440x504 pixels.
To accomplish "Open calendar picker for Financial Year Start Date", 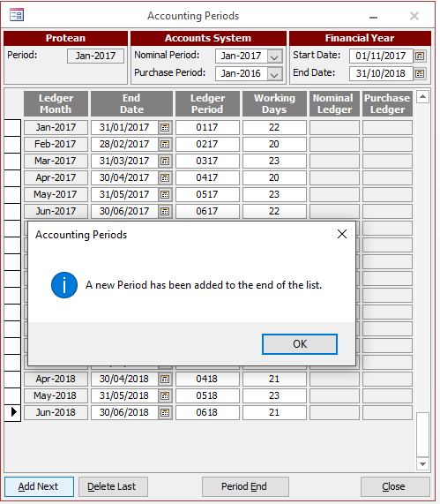I will [x=420, y=56].
